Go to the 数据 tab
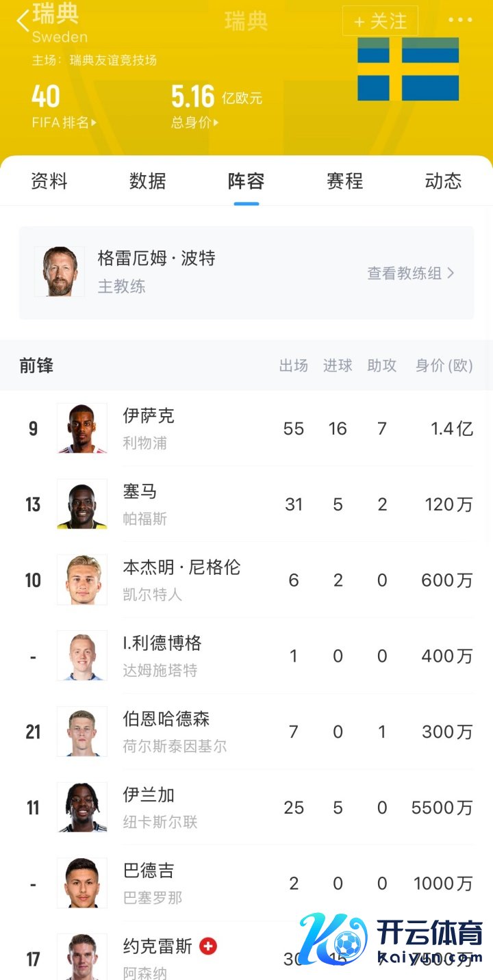493x980 pixels. (x=148, y=181)
